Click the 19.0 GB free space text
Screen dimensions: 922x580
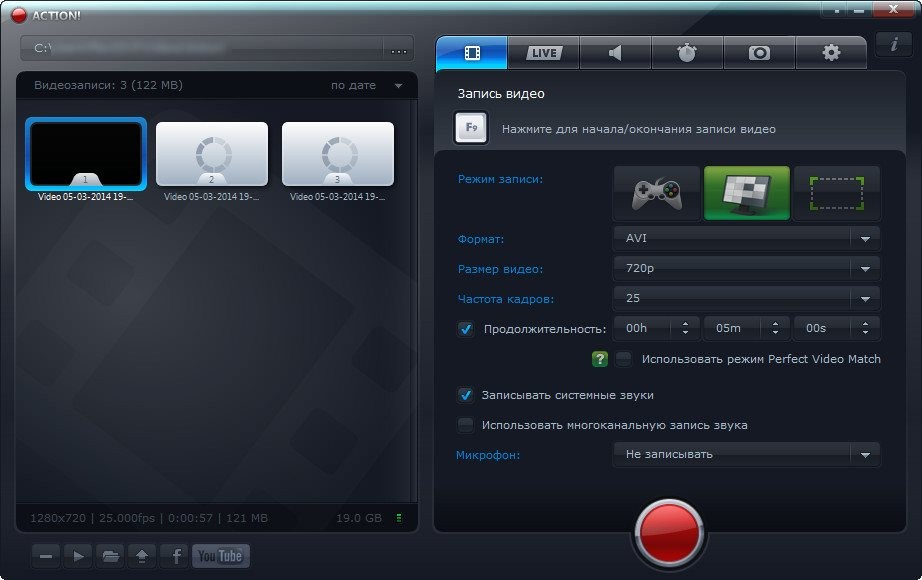click(359, 518)
